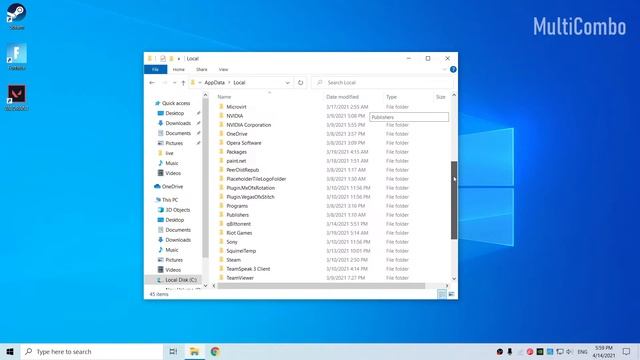The width and height of the screenshot is (640, 360).
Task: Open the recent locations dropdown arrow
Action: coord(174,82)
